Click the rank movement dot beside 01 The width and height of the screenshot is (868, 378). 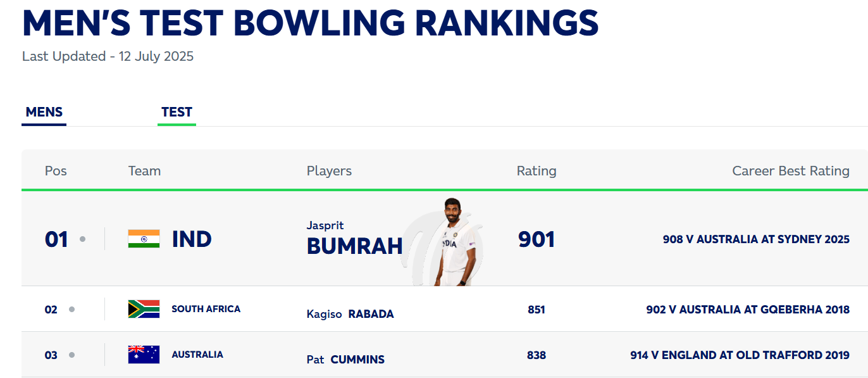82,239
